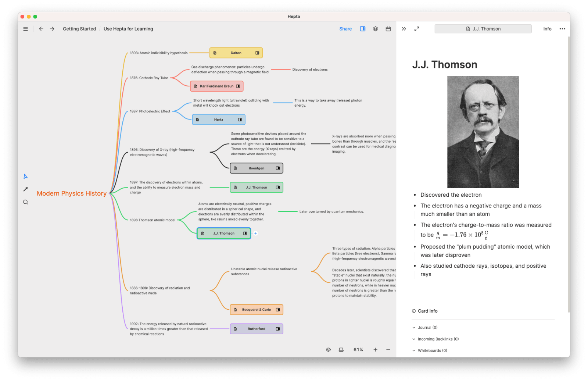Viewport: 588px width, 381px height.
Task: Navigate back with the left arrow
Action: (41, 29)
